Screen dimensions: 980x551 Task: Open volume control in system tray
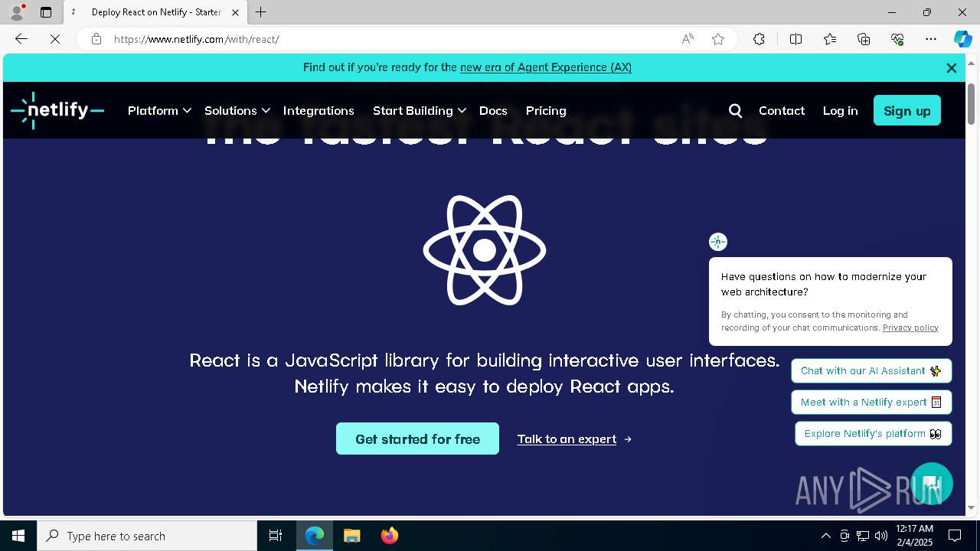click(881, 536)
